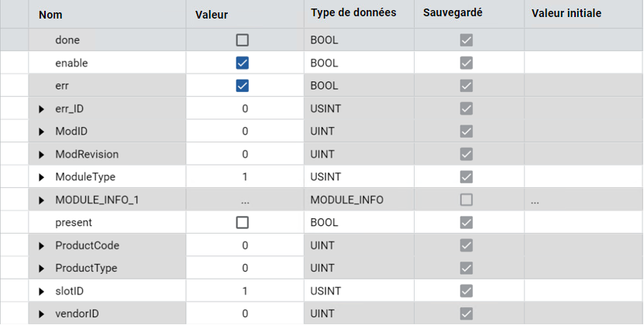Expand the err_ID row arrow
The height and width of the screenshot is (325, 644).
(41, 109)
